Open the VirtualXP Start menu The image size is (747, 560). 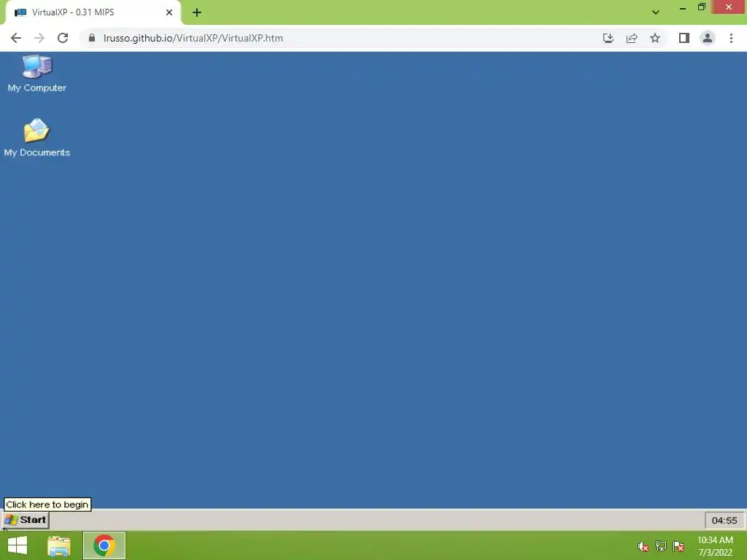coord(26,520)
